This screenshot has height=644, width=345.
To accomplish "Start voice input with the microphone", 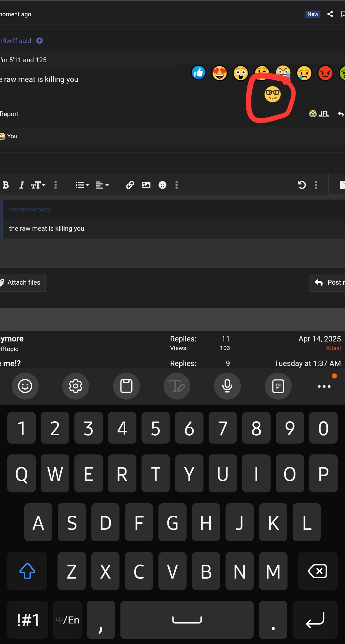I will coord(227,386).
